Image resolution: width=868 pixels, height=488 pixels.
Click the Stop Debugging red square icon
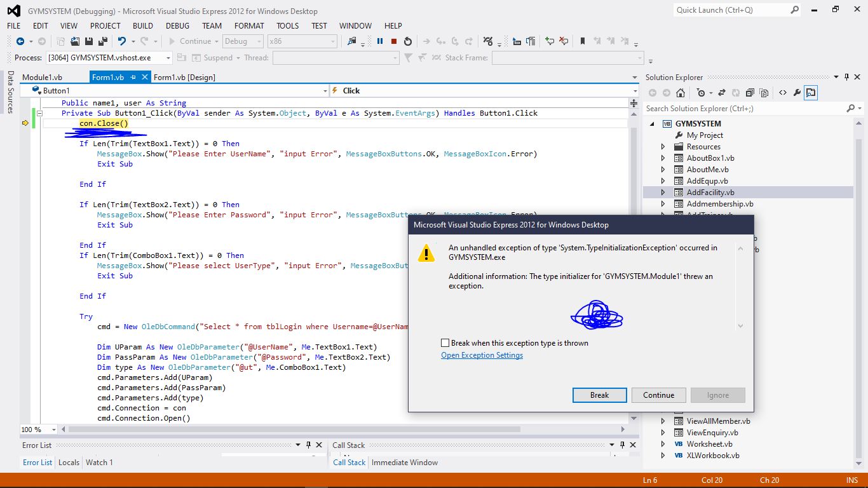pos(394,41)
